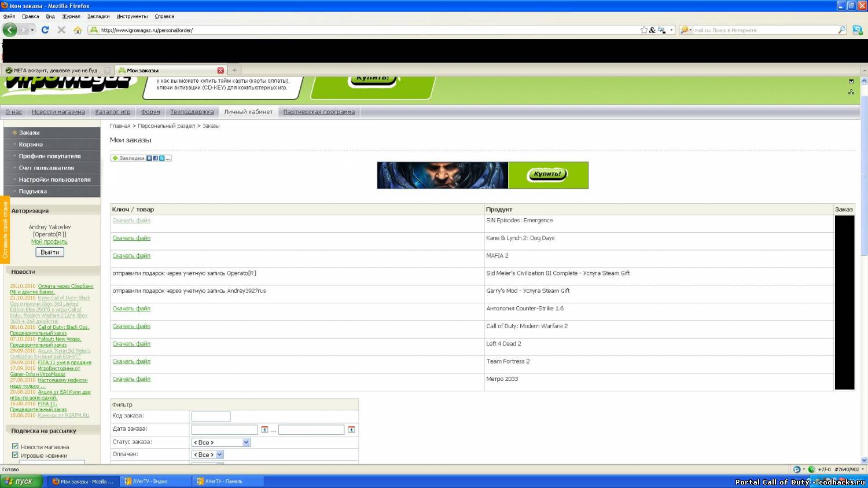
Task: Go to the Firefox home page icon
Action: pyautogui.click(x=78, y=30)
